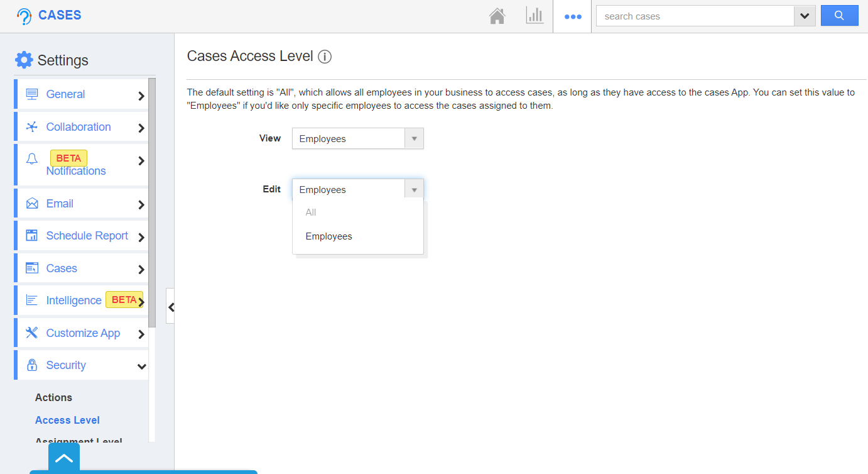The width and height of the screenshot is (868, 474).
Task: Open the home icon in the header
Action: 497,16
